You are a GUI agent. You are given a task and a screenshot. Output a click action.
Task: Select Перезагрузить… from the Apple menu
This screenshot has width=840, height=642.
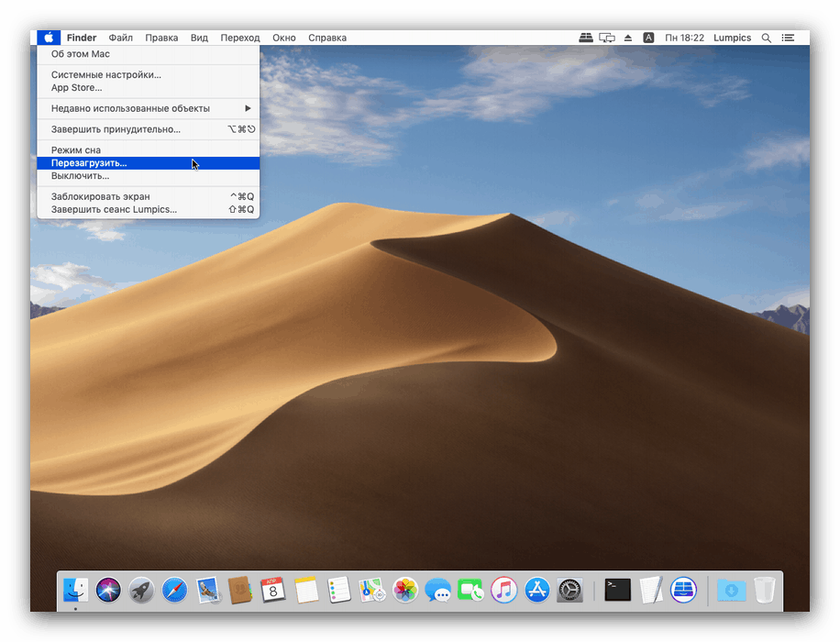click(90, 163)
